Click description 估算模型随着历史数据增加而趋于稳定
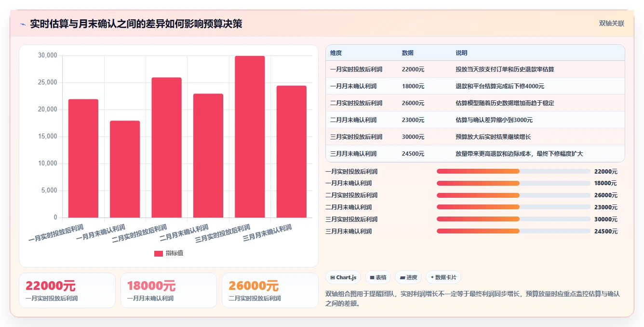 tap(505, 103)
